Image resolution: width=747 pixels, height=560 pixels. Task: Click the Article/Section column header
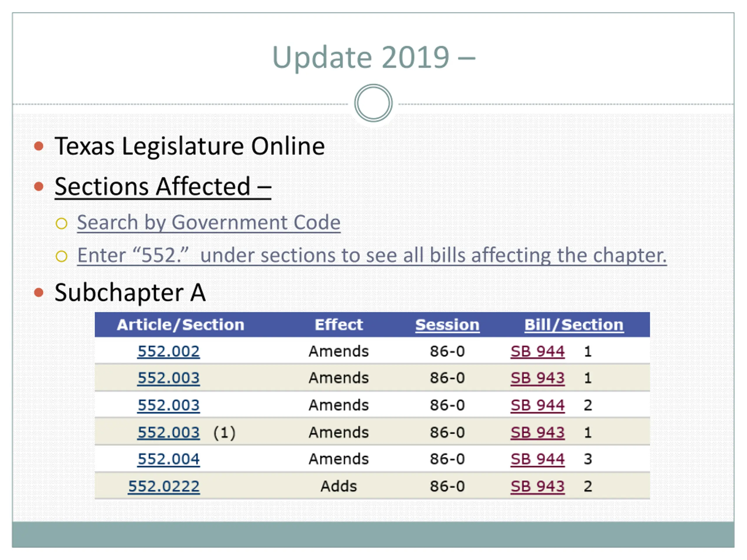tap(180, 325)
